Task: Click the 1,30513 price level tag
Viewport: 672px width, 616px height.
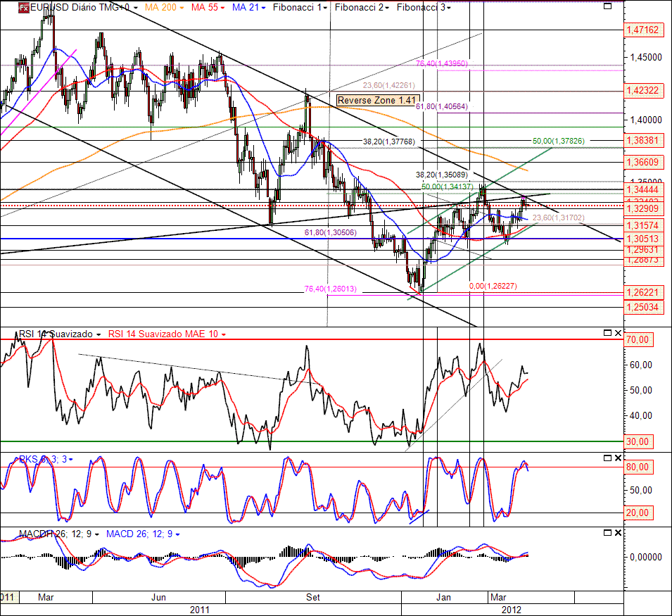Action: [x=642, y=239]
